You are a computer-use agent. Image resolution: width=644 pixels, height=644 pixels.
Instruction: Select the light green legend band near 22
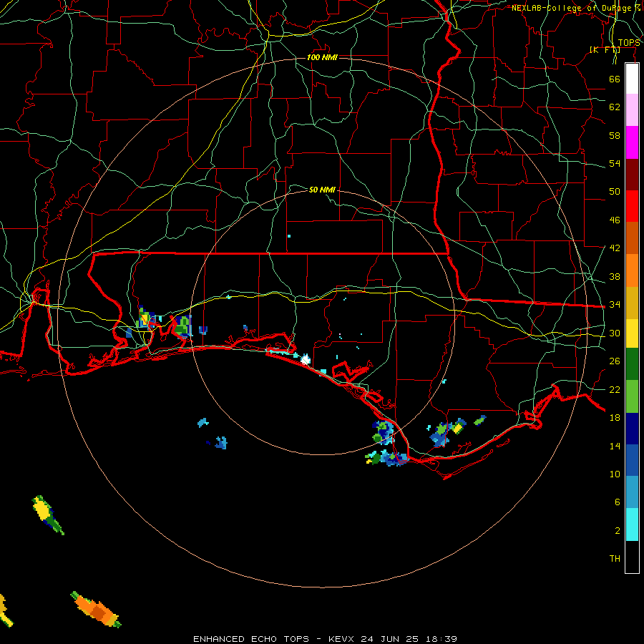[632, 396]
